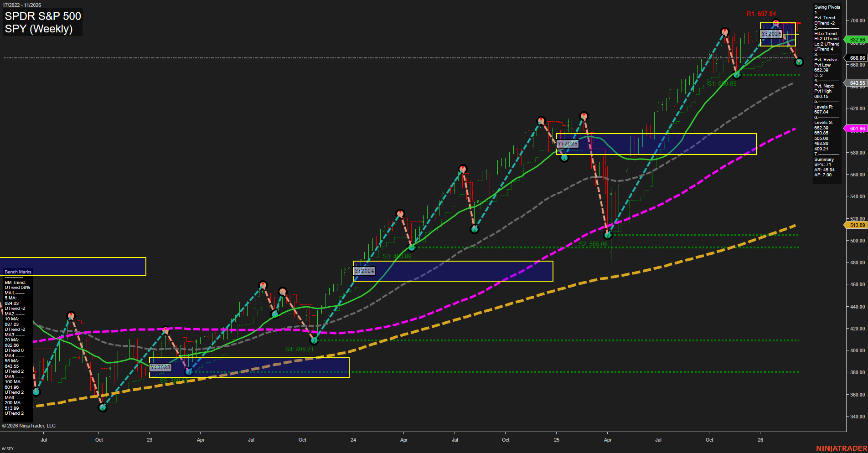Image resolution: width=868 pixels, height=453 pixels.
Task: Click the S4: 409.21 support label
Action: pos(300,350)
